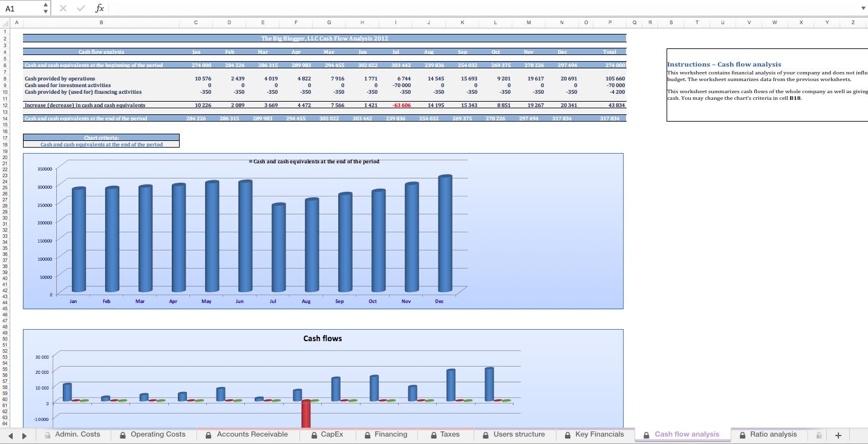Screen dimensions: 868x444
Task: Click the 105 660 total cell
Action: [x=615, y=79]
